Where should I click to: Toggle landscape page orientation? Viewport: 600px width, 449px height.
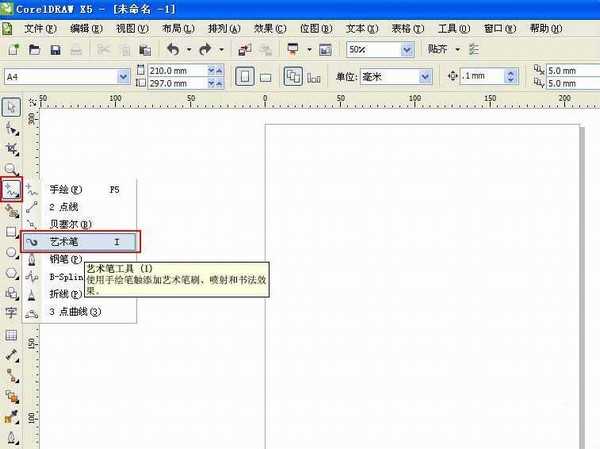tap(266, 78)
